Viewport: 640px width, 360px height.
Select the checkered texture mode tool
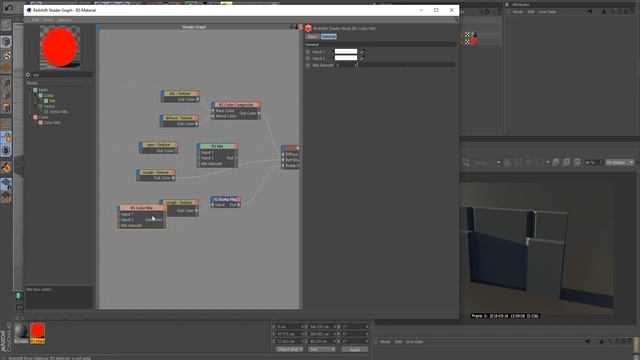6,55
